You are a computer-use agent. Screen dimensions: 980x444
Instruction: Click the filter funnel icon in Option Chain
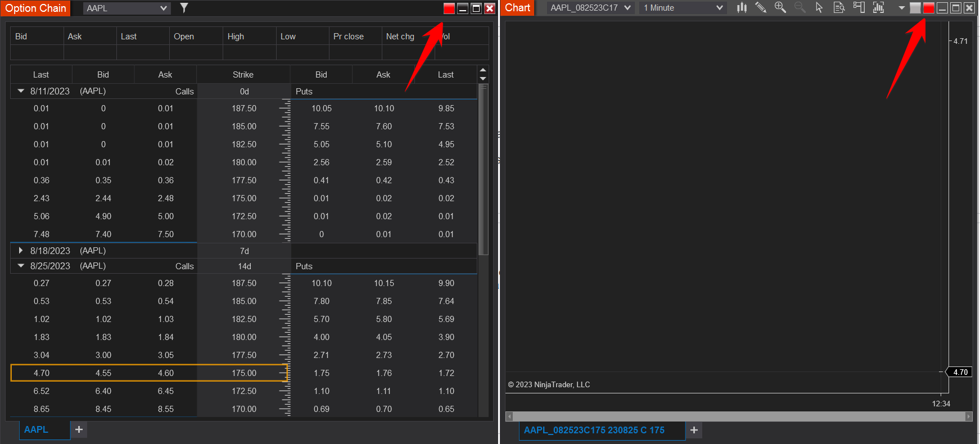point(184,8)
